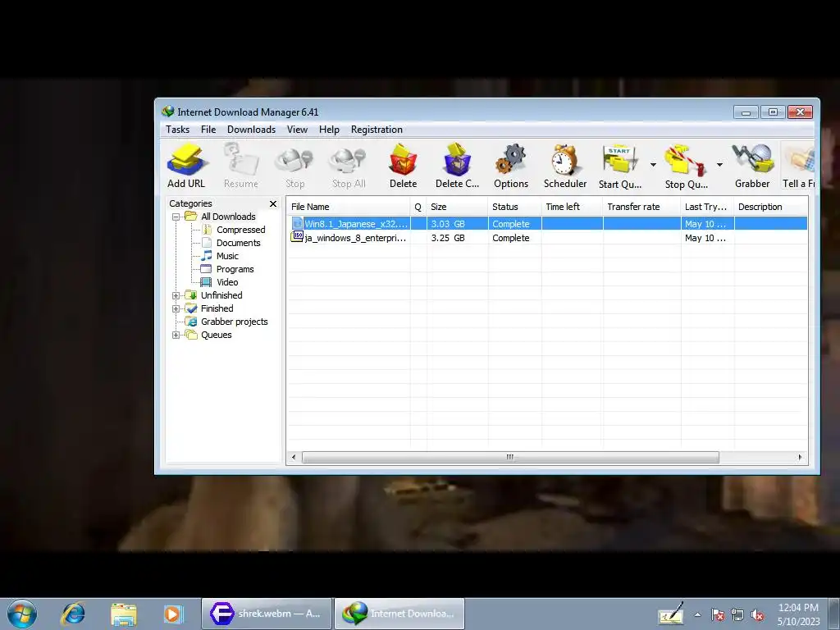This screenshot has width=840, height=630.
Task: Open Windows Explorer from taskbar
Action: point(124,614)
